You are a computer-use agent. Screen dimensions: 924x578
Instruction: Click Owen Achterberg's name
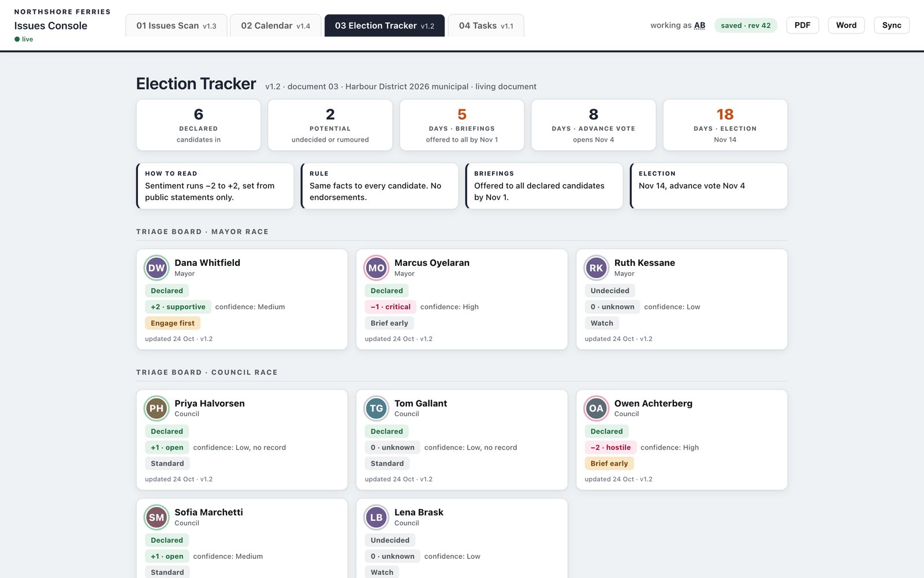pos(653,403)
